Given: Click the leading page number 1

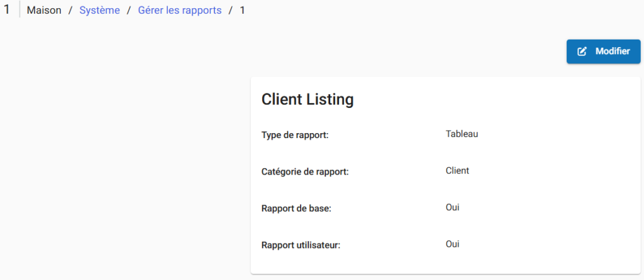Looking at the screenshot, I should pos(7,9).
